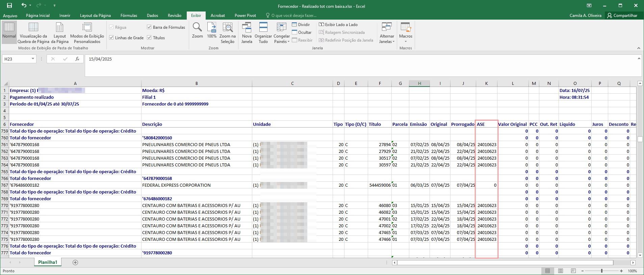Open Custom Views (Modos de Exibição Personalizados)

87,32
